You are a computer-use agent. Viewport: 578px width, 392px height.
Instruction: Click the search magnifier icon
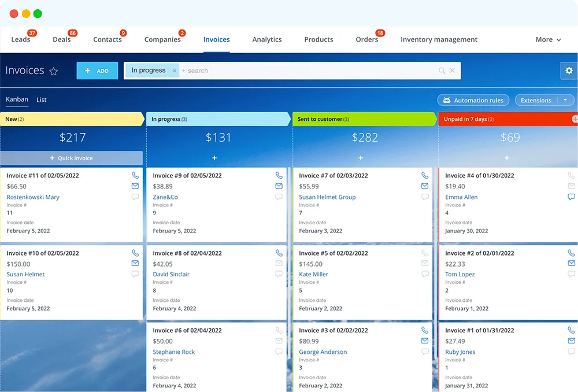(442, 71)
